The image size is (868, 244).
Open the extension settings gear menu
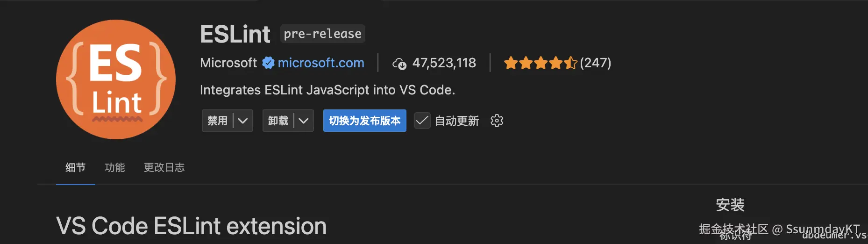click(x=497, y=121)
